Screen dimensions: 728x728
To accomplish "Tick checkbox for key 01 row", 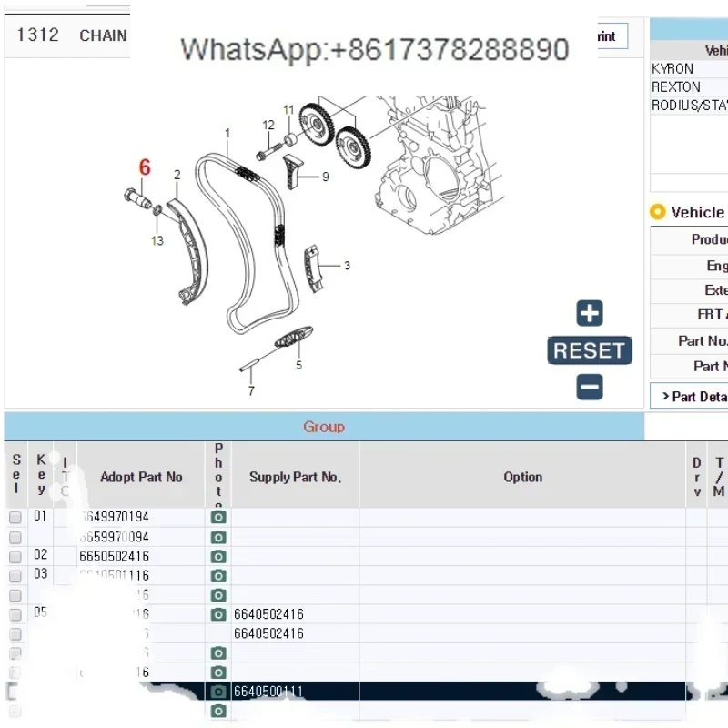I will tap(15, 517).
